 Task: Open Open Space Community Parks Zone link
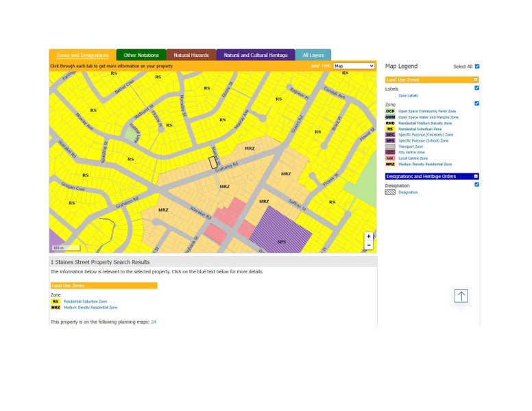427,111
